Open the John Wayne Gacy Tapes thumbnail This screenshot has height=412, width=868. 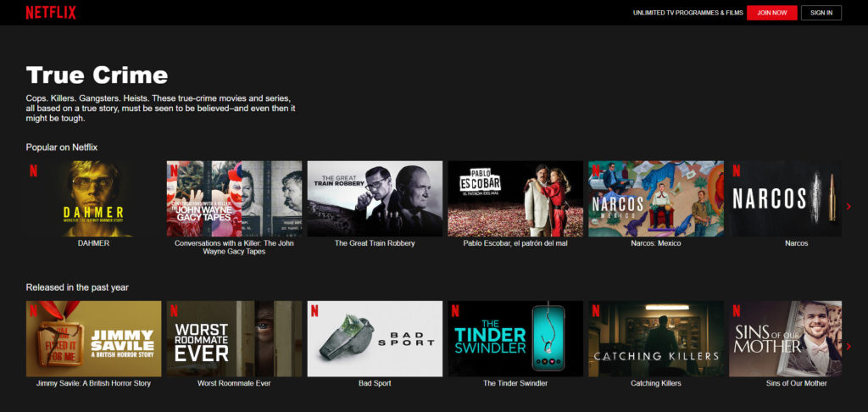(x=234, y=199)
